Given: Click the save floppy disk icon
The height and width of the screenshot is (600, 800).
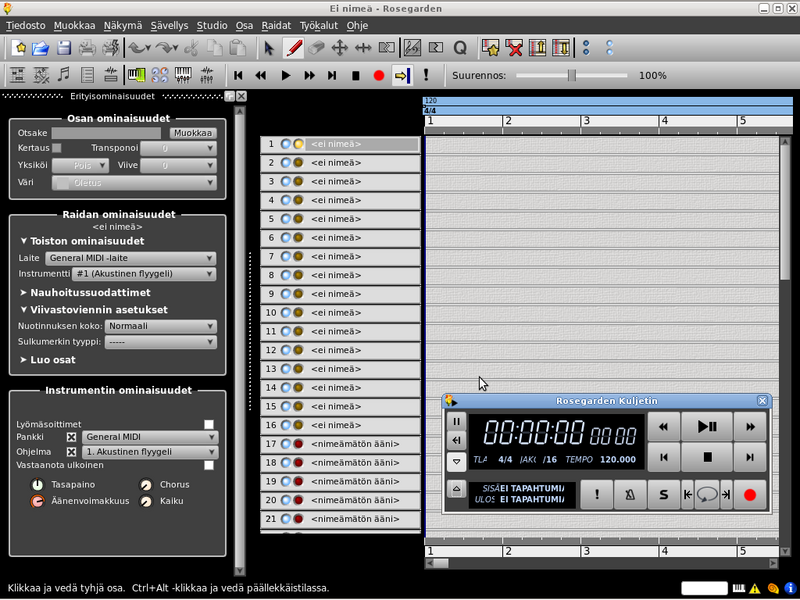Looking at the screenshot, I should click(x=64, y=47).
